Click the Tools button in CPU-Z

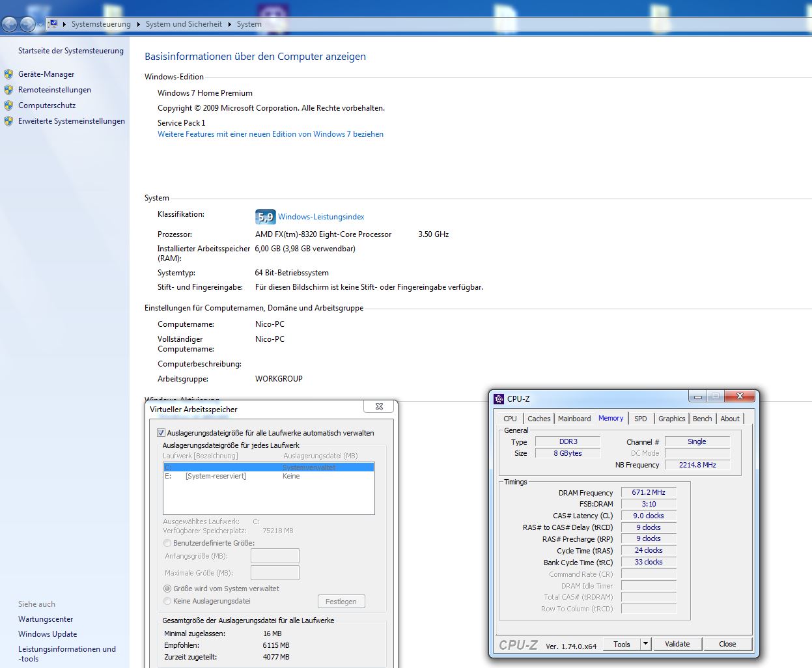click(x=622, y=644)
